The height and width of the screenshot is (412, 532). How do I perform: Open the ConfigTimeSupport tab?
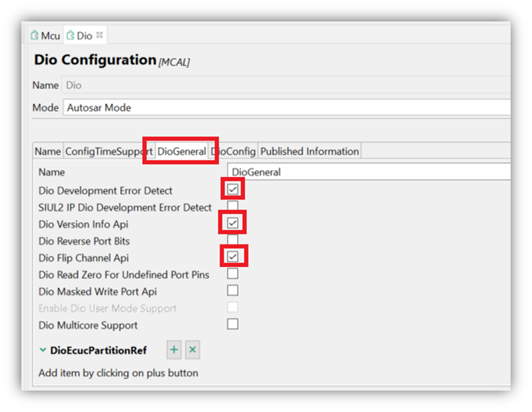109,152
